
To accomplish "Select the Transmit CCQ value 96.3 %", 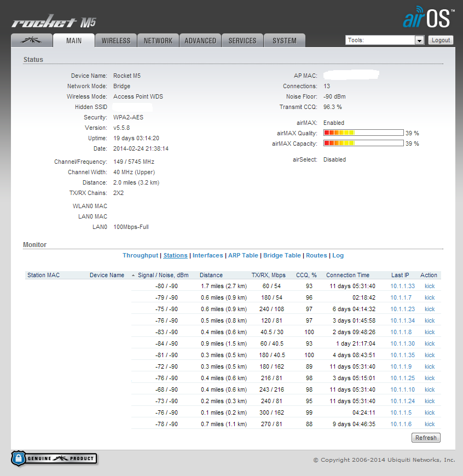I will click(x=333, y=107).
